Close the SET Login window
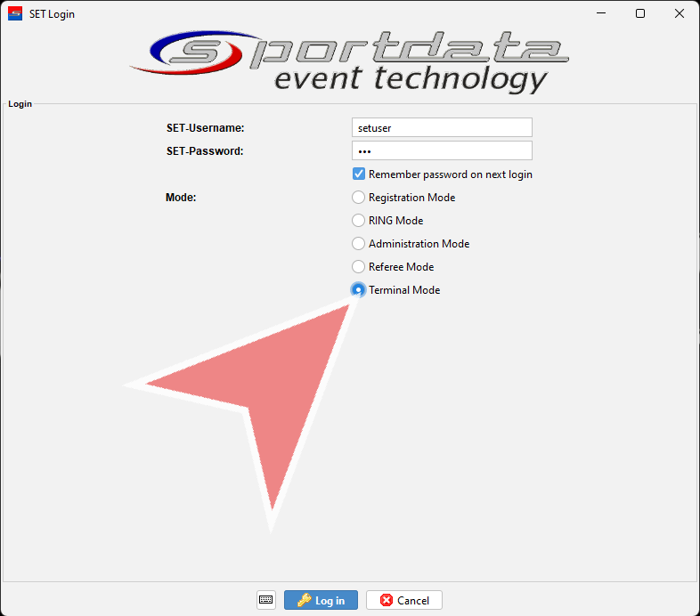 (680, 13)
